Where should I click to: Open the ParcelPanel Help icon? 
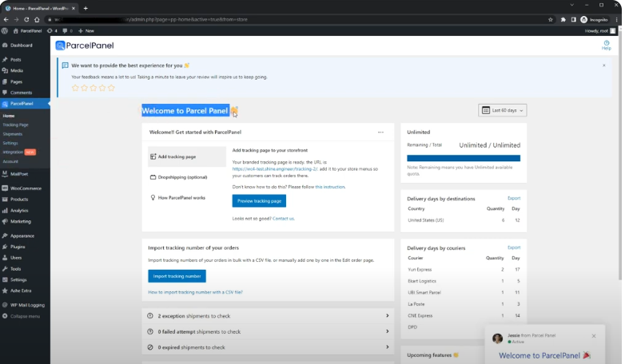click(x=607, y=45)
